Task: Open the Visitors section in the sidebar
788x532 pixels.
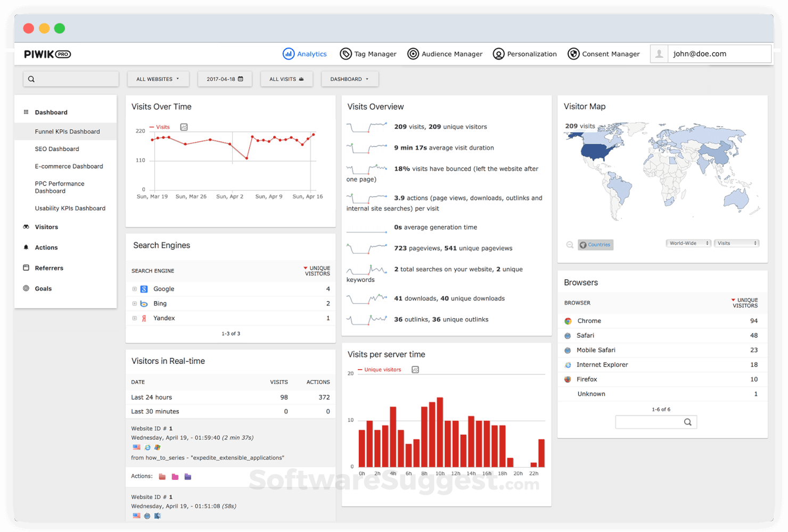Action: click(46, 227)
